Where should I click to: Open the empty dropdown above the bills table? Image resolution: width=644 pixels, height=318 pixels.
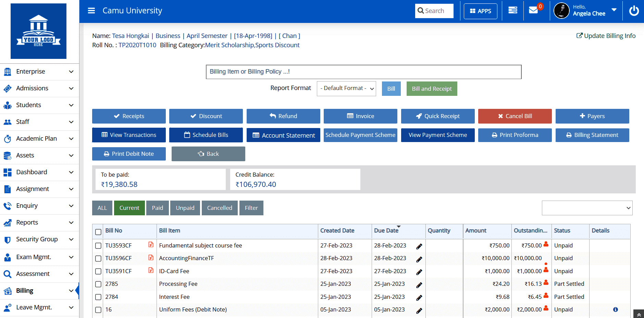coord(587,208)
